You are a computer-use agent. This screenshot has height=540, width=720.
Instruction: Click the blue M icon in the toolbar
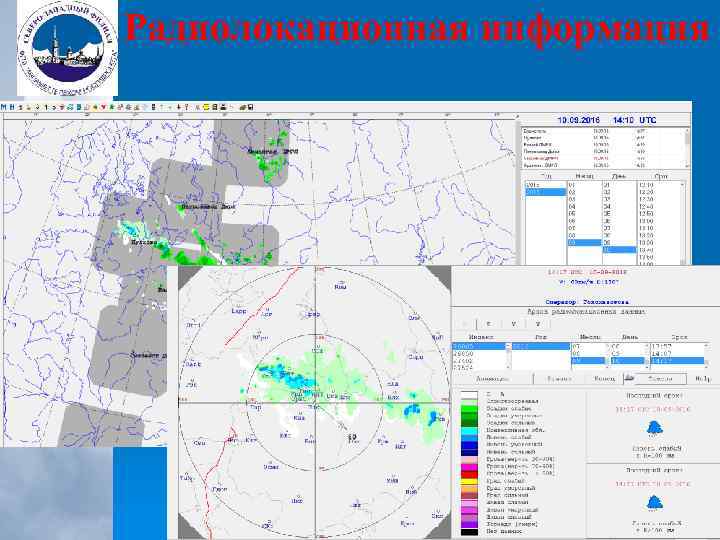tap(4, 107)
